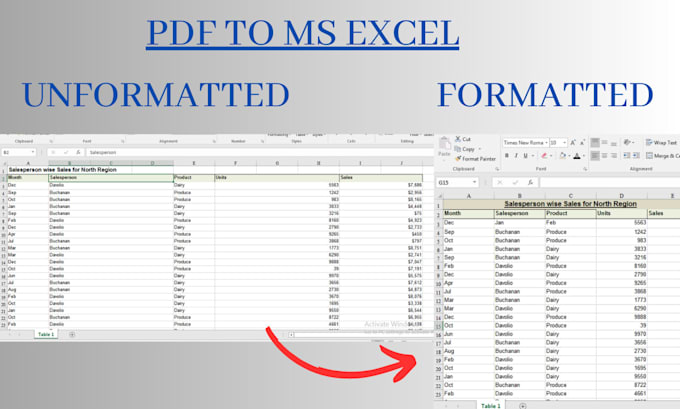
Task: Open the Font Color dropdown arrow
Action: pos(584,155)
